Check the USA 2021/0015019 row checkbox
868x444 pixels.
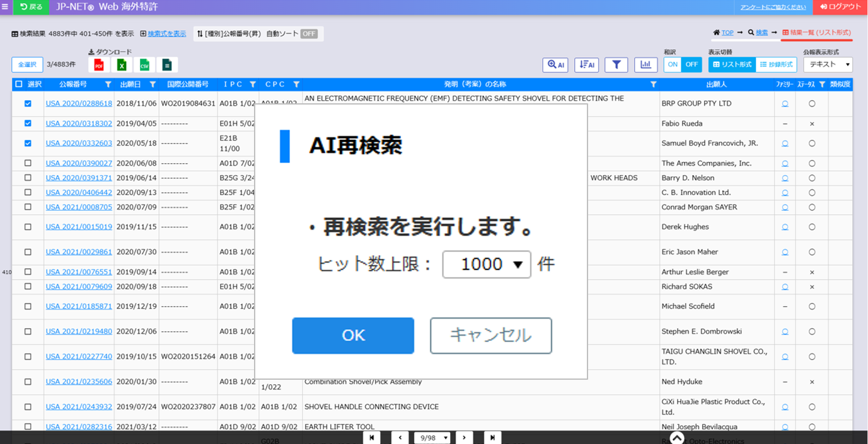(x=28, y=227)
